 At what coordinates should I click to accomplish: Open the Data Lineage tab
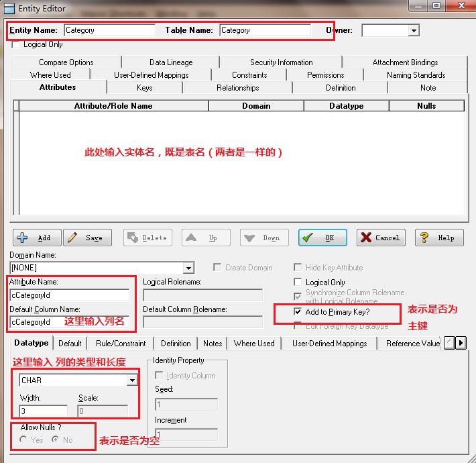coord(171,62)
